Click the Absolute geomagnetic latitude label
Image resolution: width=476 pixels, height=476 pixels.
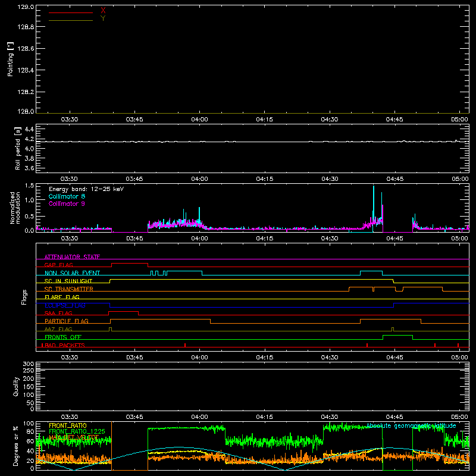coord(411,425)
